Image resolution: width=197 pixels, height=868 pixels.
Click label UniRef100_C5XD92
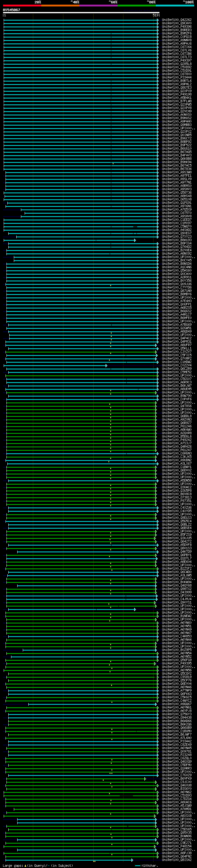(177, 67)
